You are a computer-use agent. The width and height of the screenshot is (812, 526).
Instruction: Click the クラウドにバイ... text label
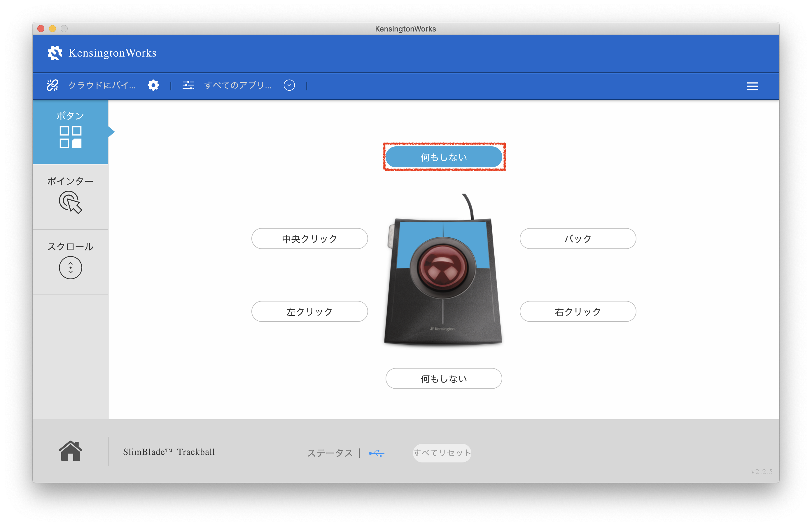pos(102,85)
